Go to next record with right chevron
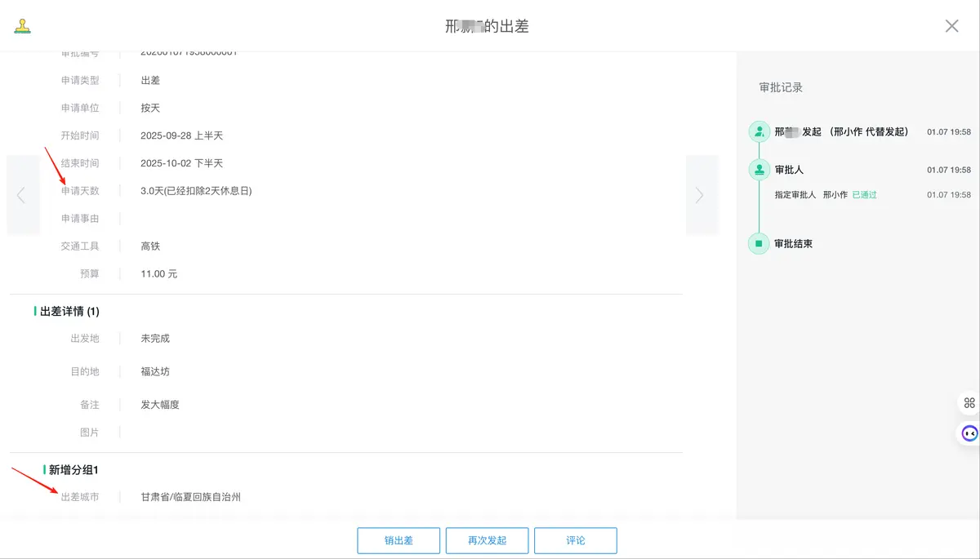The height and width of the screenshot is (559, 980). point(699,195)
